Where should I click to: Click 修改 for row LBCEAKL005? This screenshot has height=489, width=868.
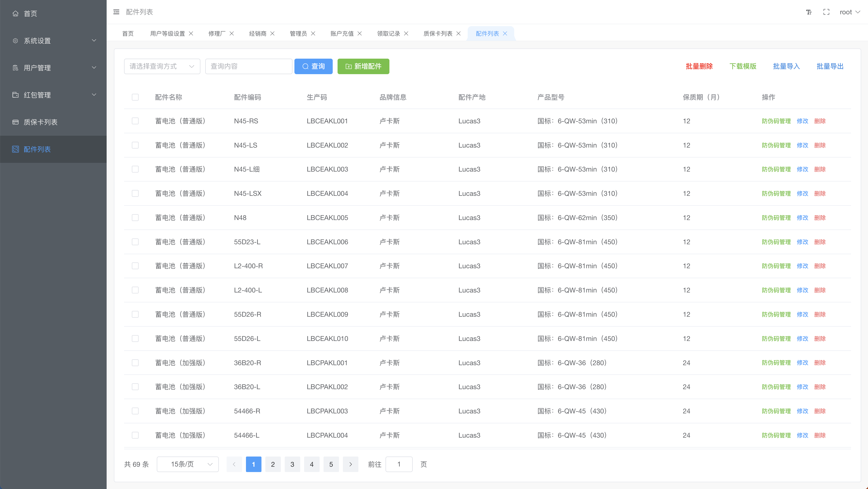[802, 218]
